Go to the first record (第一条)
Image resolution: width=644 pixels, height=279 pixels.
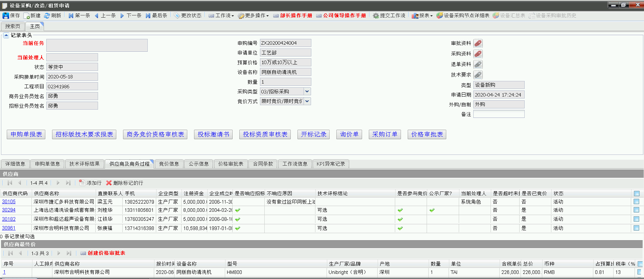[x=71, y=16]
